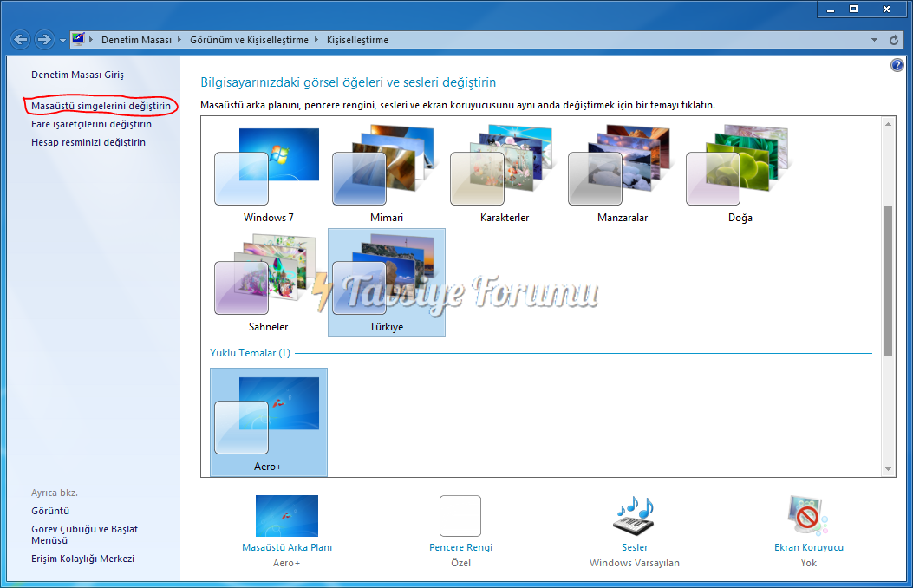
Task: Select the Karakterler theme
Action: pyautogui.click(x=505, y=173)
